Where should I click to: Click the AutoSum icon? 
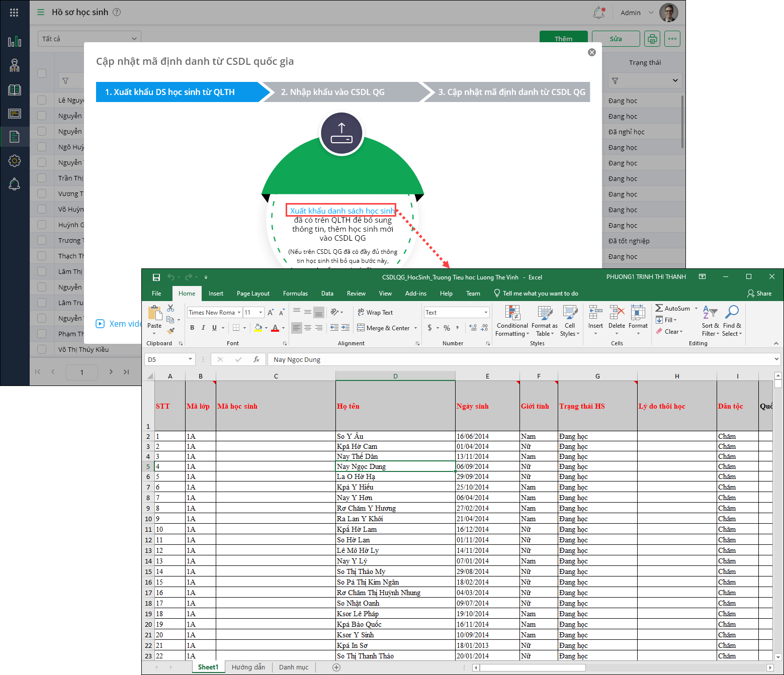pyautogui.click(x=659, y=308)
